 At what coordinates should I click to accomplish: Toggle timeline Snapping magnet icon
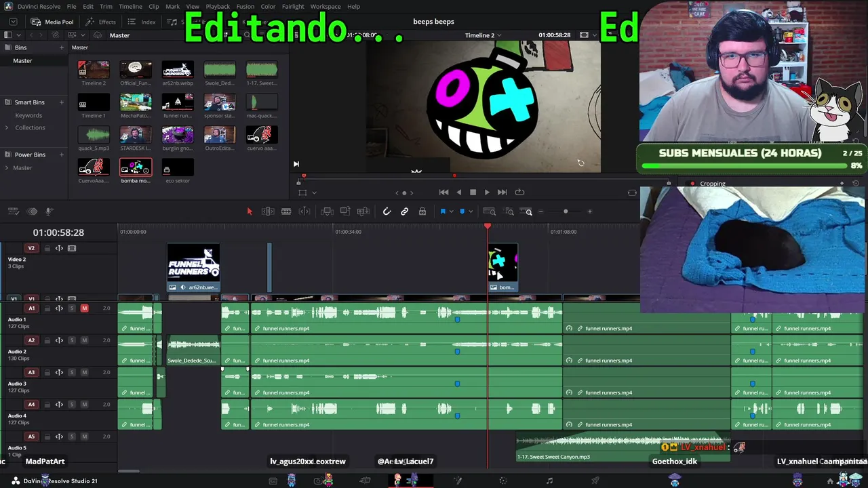coord(387,211)
